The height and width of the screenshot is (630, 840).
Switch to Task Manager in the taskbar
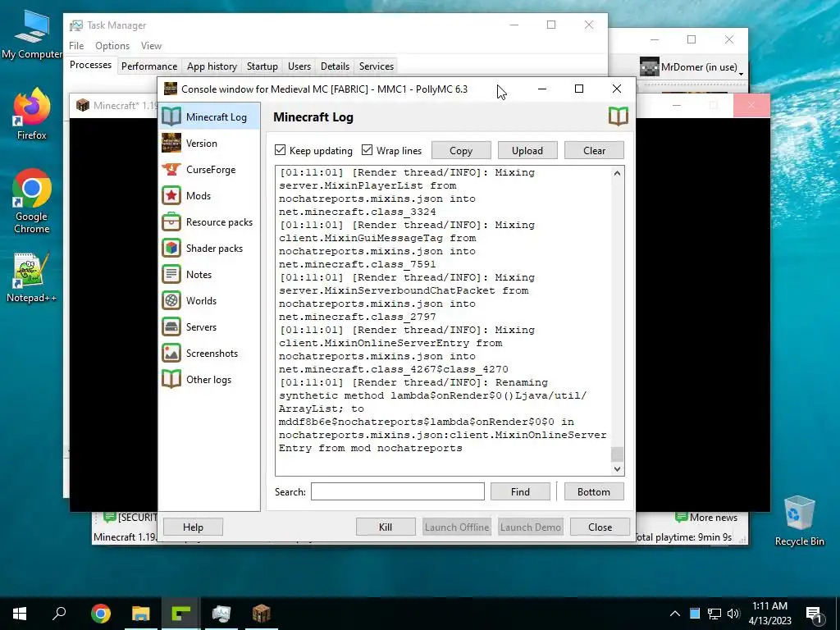[221, 614]
